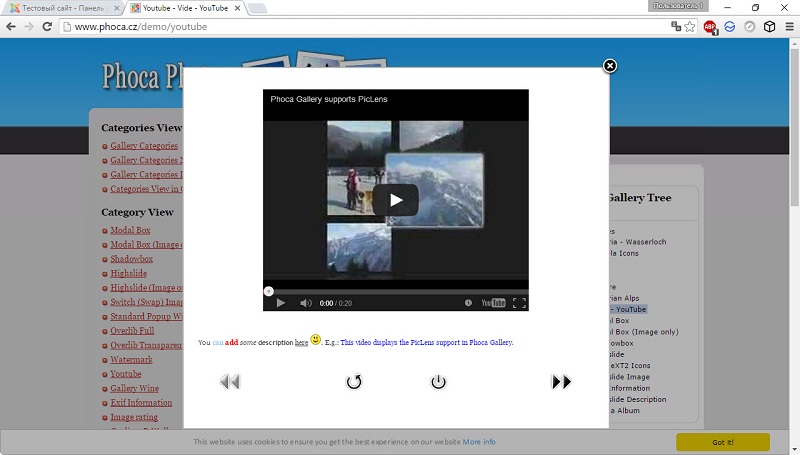Viewport: 800px width, 455px height.
Task: Click the smiley face emoticon
Action: [x=316, y=339]
